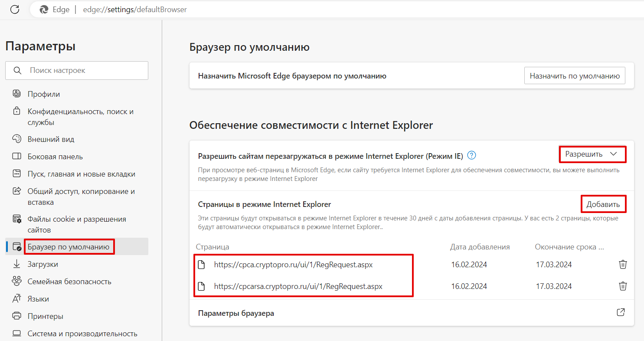Select Пуск, главная и новые вкладки
Screen dimensions: 644x341
(x=82, y=174)
